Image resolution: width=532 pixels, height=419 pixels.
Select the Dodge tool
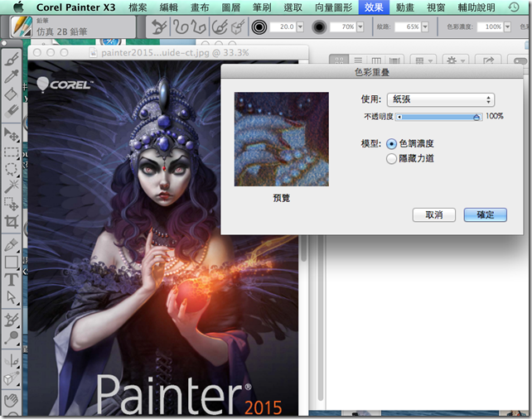pos(12,338)
